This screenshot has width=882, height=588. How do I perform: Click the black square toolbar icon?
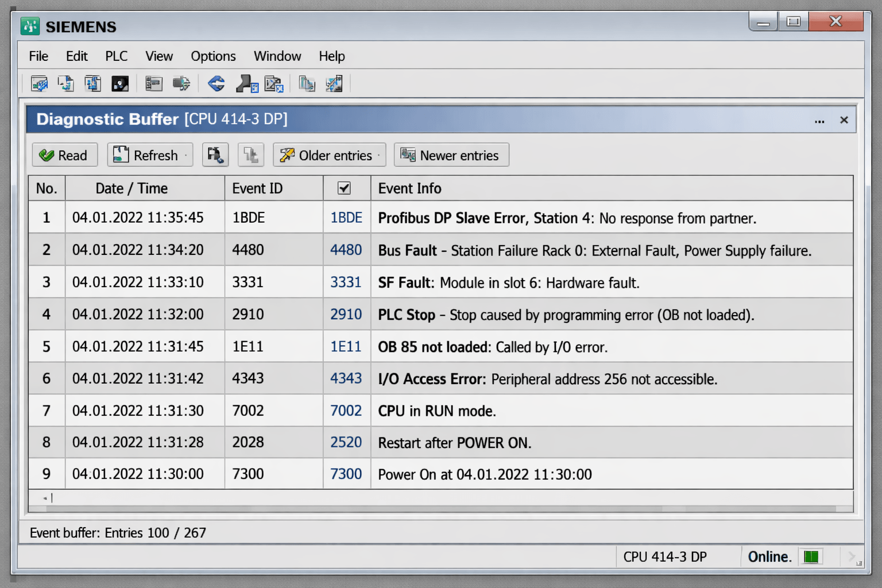point(120,84)
